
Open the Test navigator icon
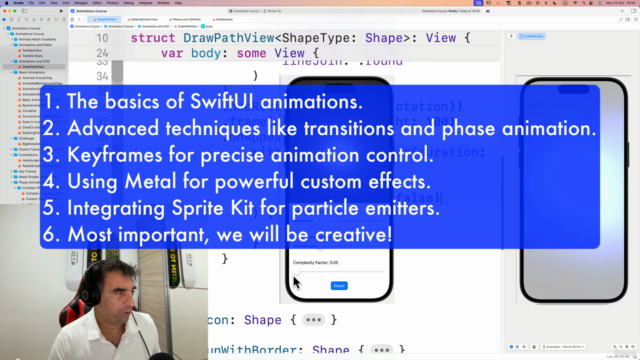[41, 19]
